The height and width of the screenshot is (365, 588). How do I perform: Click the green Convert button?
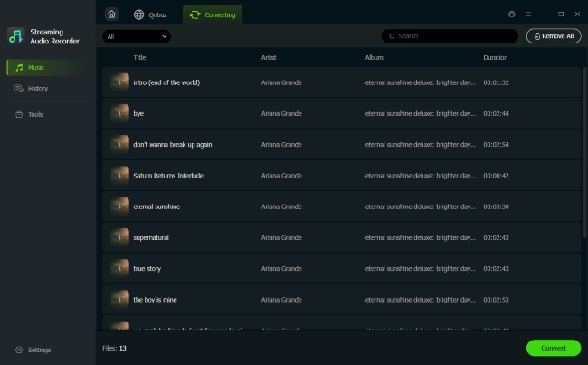(554, 348)
